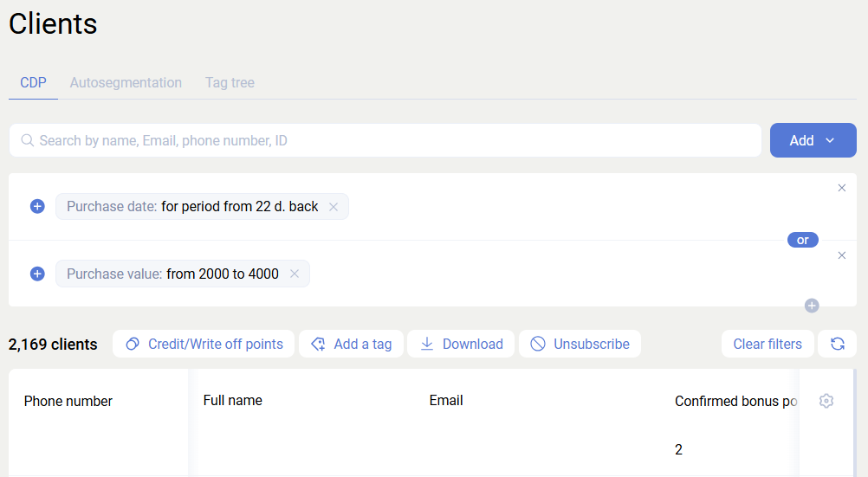Remove the Purchase date filter chip
Image resolution: width=868 pixels, height=477 pixels.
pos(334,207)
